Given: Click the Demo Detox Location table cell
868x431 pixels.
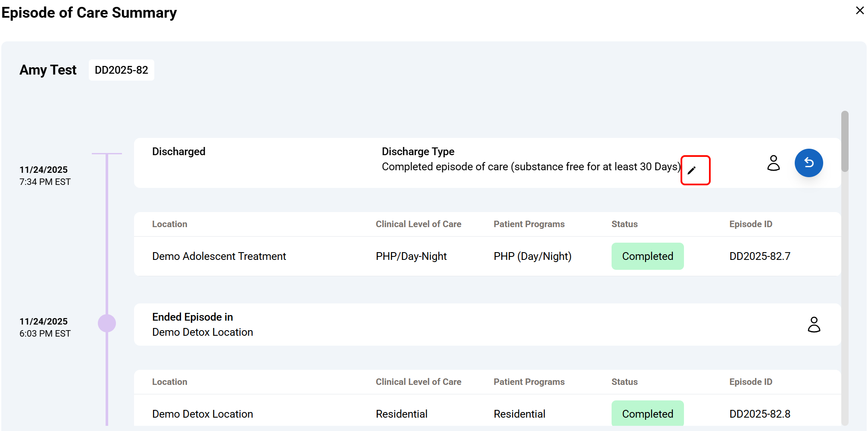Looking at the screenshot, I should [x=203, y=414].
